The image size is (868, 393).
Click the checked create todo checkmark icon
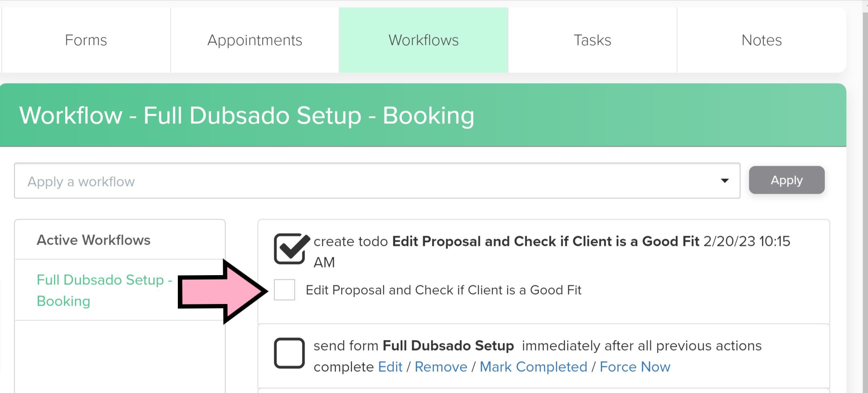pos(290,249)
